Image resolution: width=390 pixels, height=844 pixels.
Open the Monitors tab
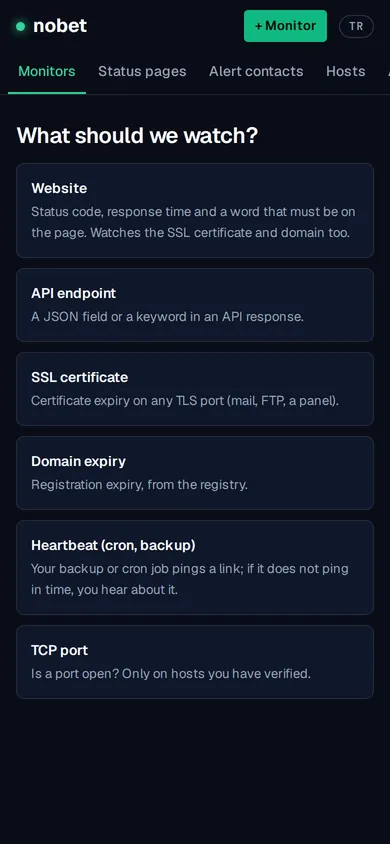coord(47,72)
